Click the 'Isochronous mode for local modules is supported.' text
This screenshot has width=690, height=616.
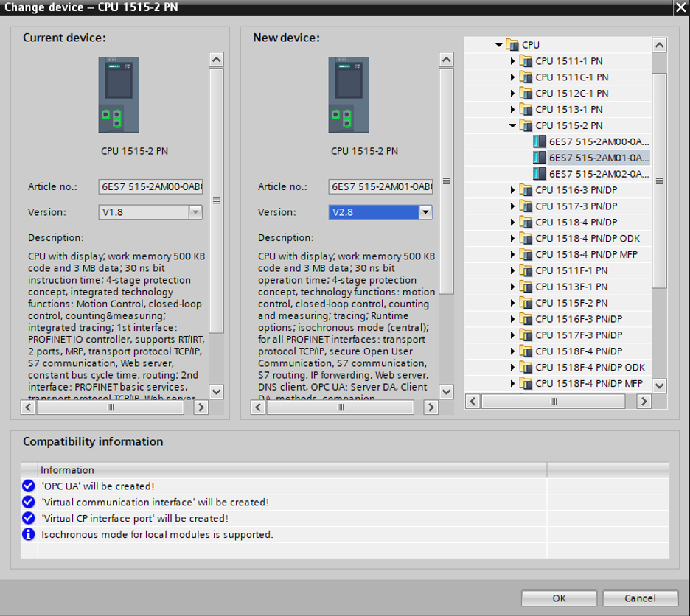pyautogui.click(x=157, y=534)
